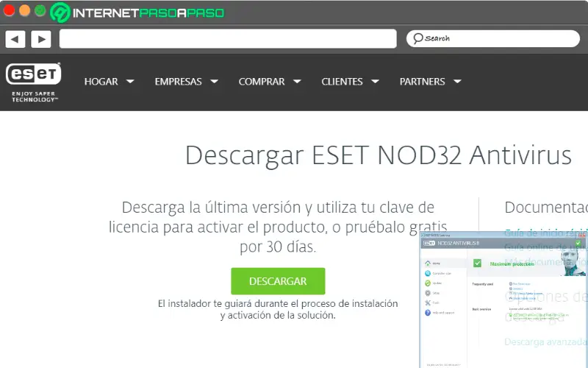Focus the Search input field
Screen dimensions: 588x368
point(492,38)
